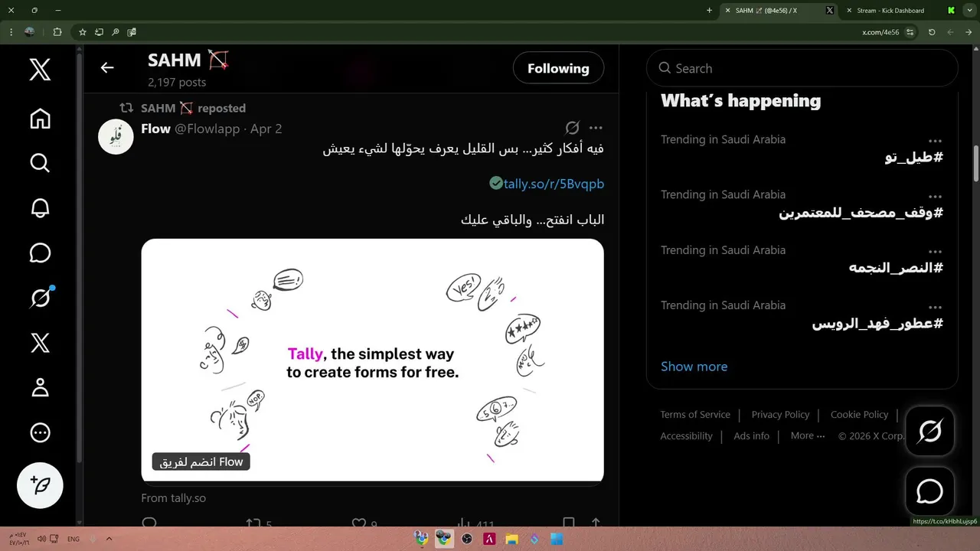The image size is (980, 551).
Task: Open the #وقف_مصحف_للمعتمرين trending hashtag
Action: click(x=861, y=212)
